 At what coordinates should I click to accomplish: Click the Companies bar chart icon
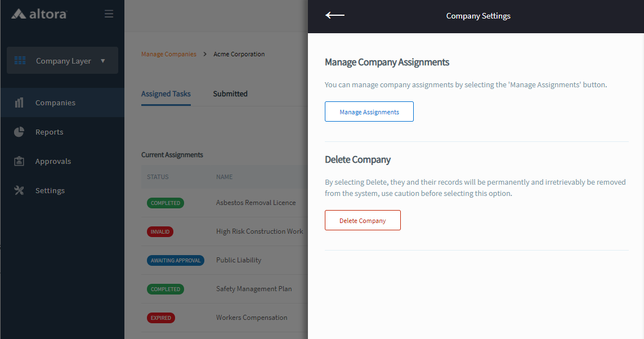pyautogui.click(x=19, y=102)
